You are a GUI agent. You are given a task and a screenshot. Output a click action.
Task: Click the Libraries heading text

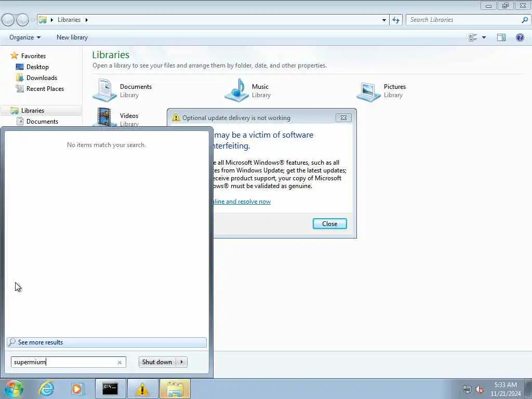point(111,55)
